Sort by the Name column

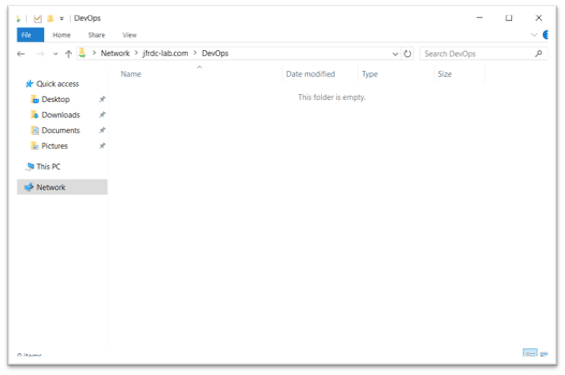click(131, 74)
